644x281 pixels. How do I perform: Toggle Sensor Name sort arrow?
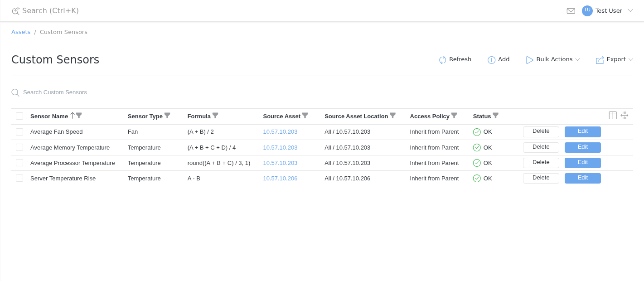[x=73, y=116]
